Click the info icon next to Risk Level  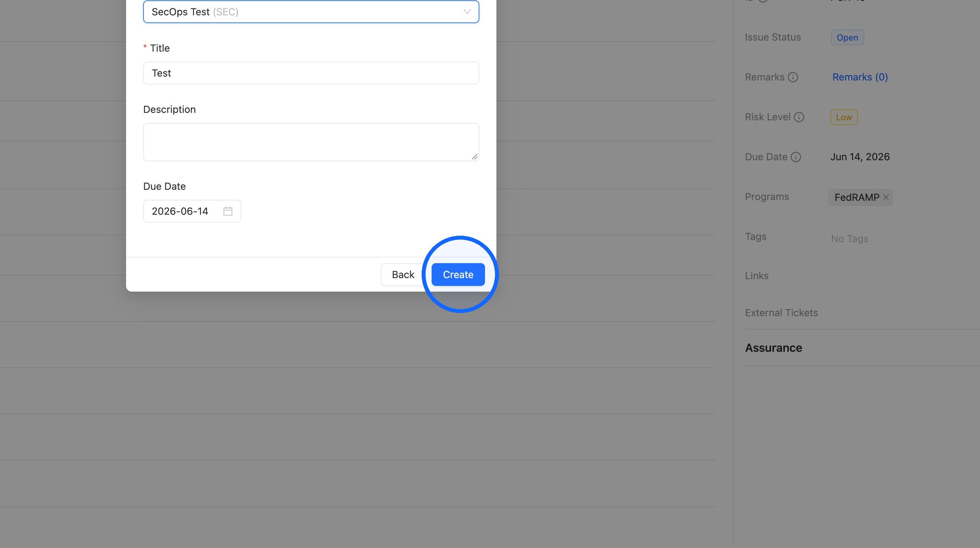point(799,117)
